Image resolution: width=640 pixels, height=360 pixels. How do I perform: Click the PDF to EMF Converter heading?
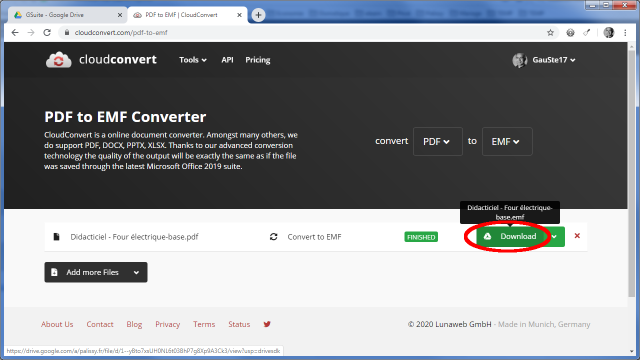pos(125,117)
